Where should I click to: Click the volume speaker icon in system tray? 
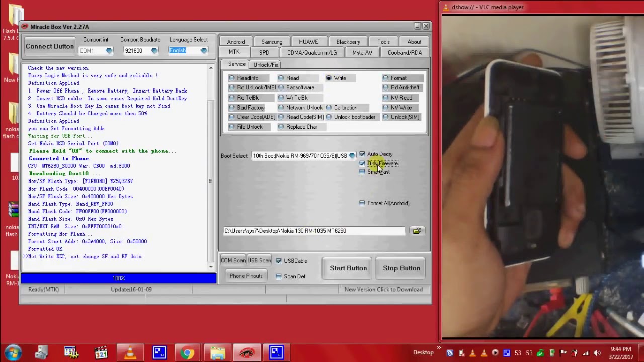tap(597, 353)
